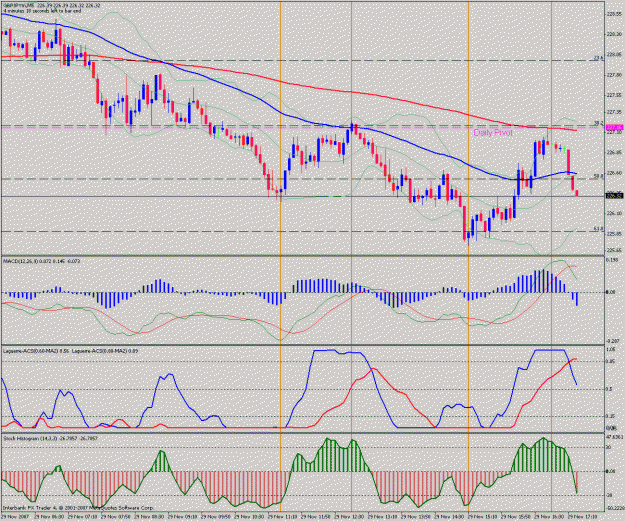Click the 23.6 Fibonacci level label
Image resolution: width=625 pixels, height=521 pixels.
point(599,58)
